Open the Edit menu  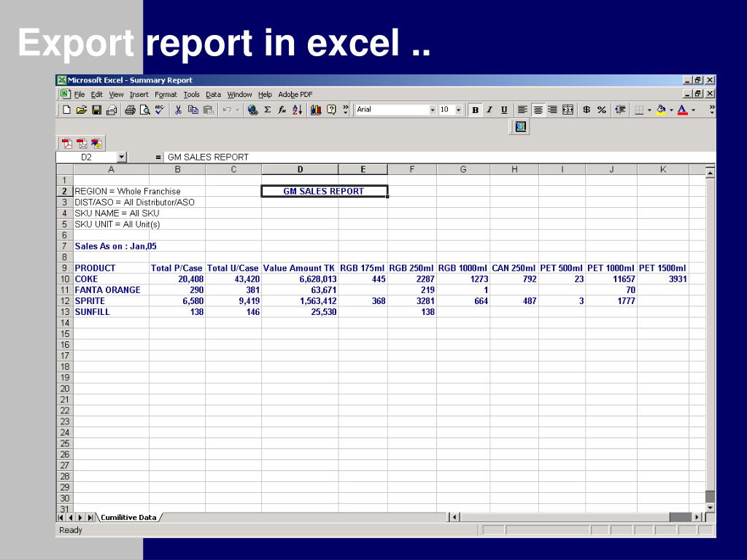pyautogui.click(x=97, y=94)
